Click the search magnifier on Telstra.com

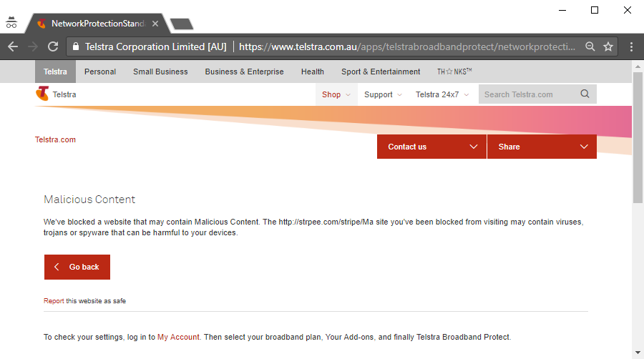pos(585,94)
